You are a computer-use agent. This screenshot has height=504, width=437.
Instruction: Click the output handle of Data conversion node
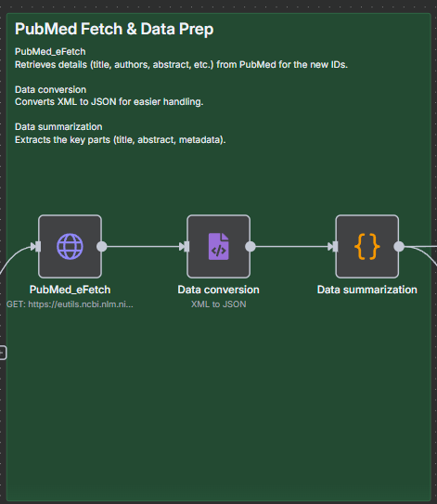tap(251, 247)
